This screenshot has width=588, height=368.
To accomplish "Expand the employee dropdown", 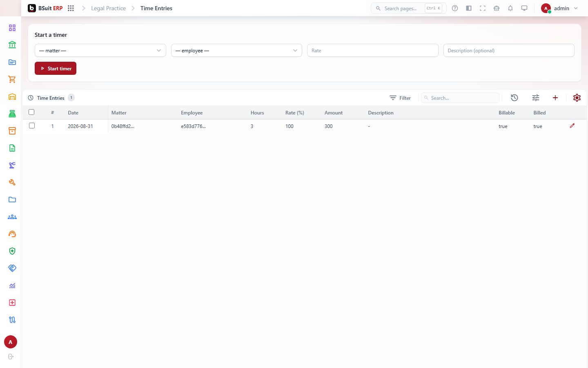I will tap(236, 50).
